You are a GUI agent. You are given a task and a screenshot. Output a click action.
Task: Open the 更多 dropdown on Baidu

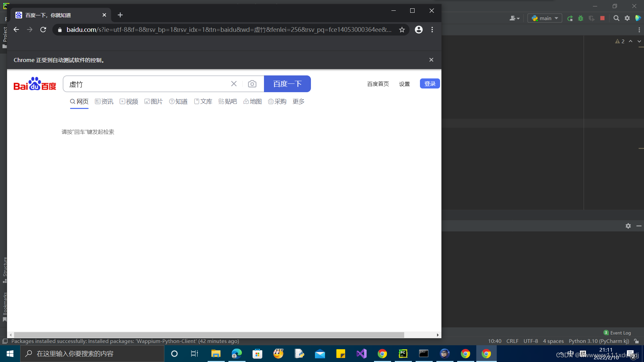298,102
